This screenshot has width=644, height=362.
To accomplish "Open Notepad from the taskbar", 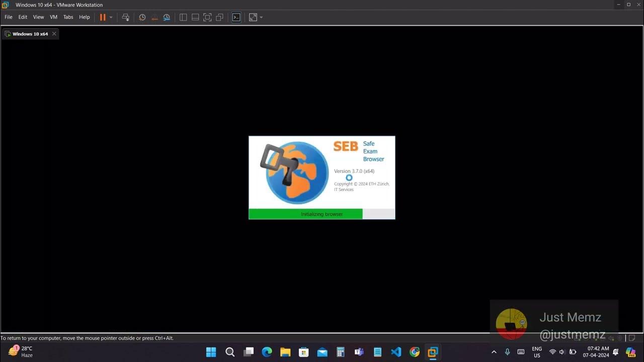I will tap(377, 352).
